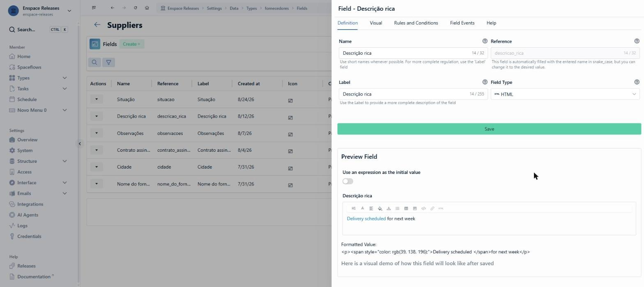Open Credentials in the sidebar

tap(29, 236)
